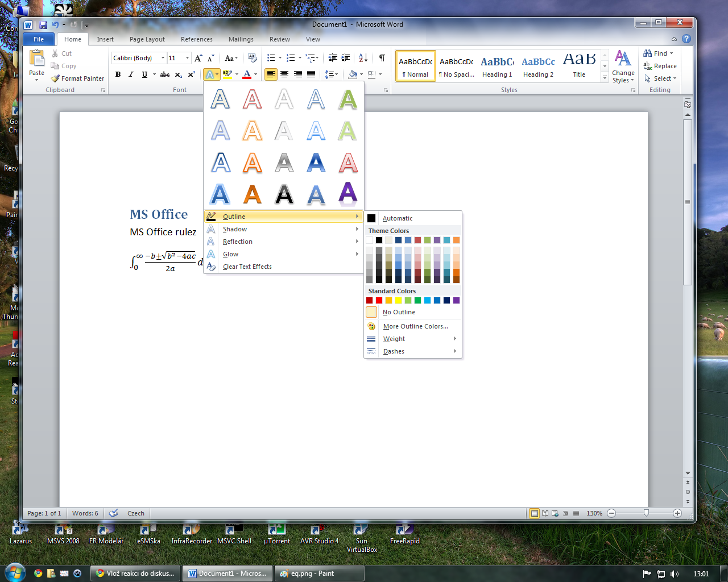Viewport: 728px width, 582px height.
Task: Expand the Weight submenu
Action: click(412, 339)
